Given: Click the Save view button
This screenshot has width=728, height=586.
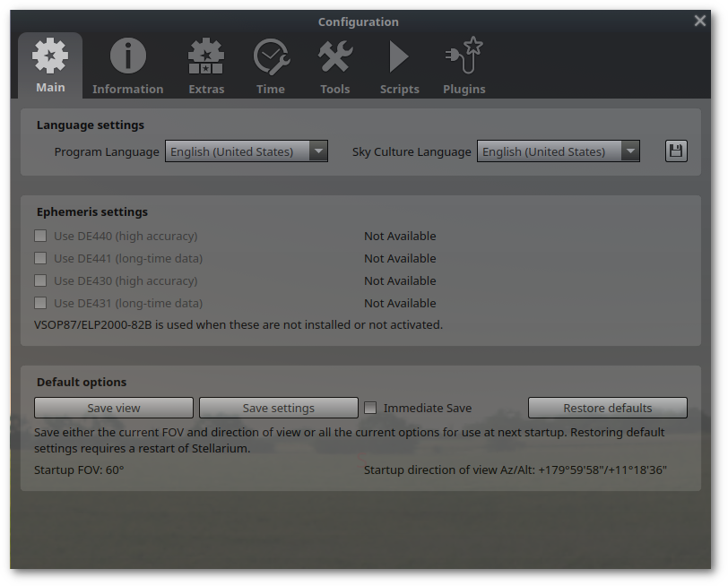Looking at the screenshot, I should pos(114,408).
